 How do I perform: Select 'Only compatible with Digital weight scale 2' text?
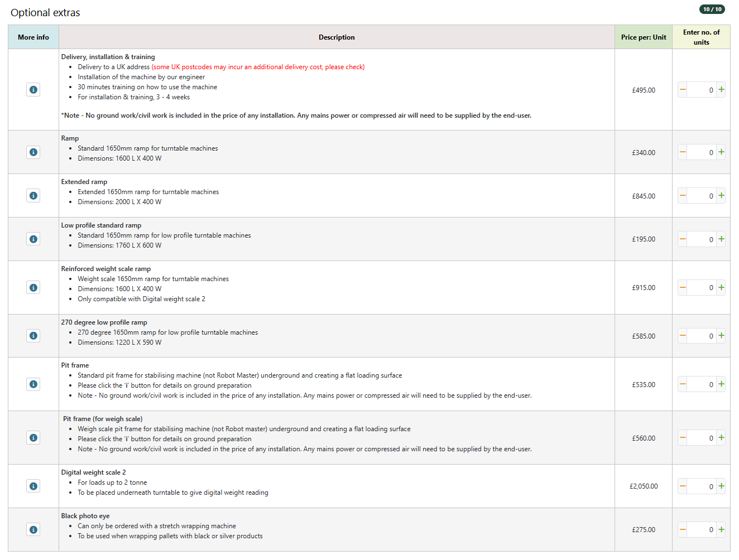(x=141, y=299)
